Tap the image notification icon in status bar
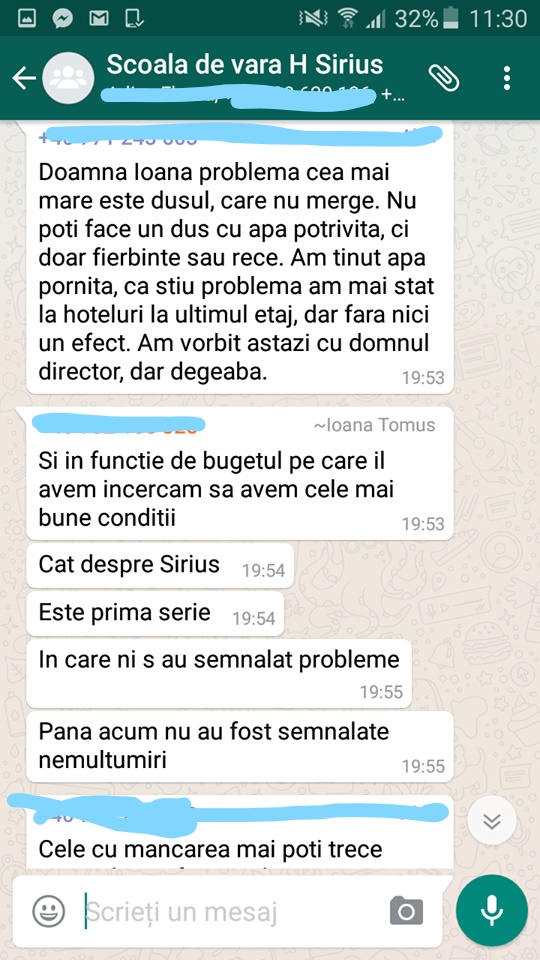The height and width of the screenshot is (960, 540). pyautogui.click(x=26, y=18)
